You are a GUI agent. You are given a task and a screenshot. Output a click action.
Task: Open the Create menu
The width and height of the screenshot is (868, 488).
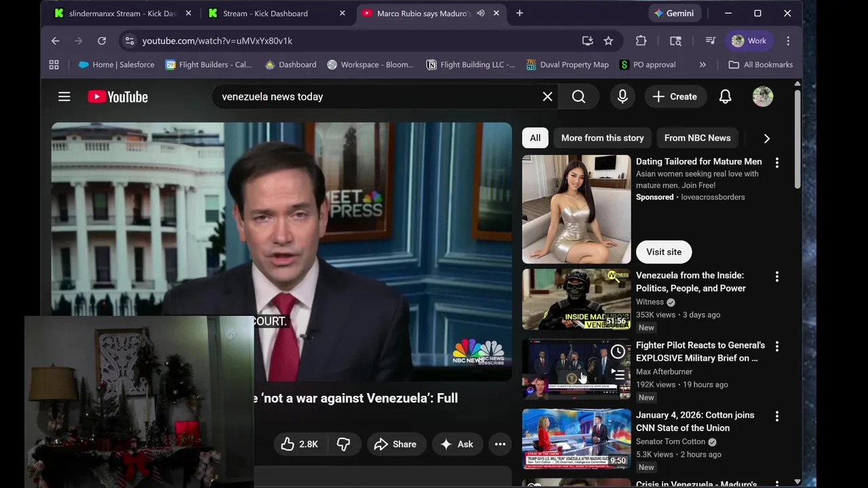coord(675,97)
